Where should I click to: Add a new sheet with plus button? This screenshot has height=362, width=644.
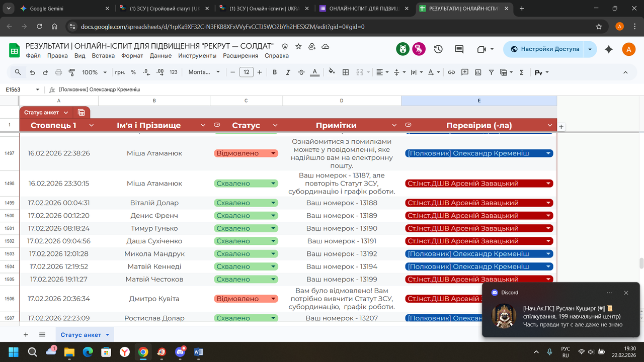click(26, 335)
